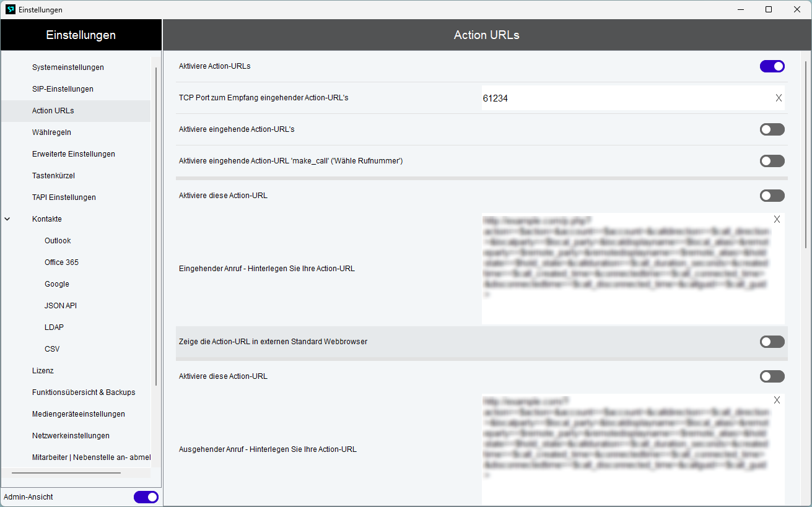Open the Outlook contacts settings
Image resolution: width=812 pixels, height=507 pixels.
click(x=58, y=241)
